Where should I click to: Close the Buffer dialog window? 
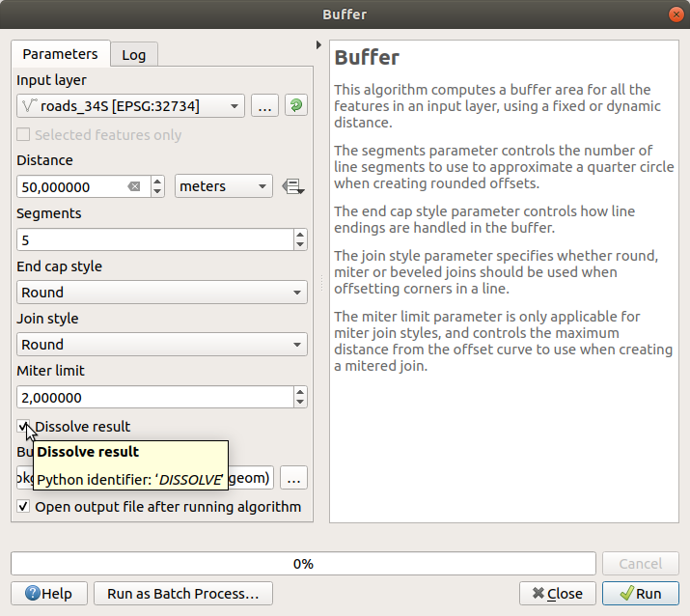coord(676,14)
